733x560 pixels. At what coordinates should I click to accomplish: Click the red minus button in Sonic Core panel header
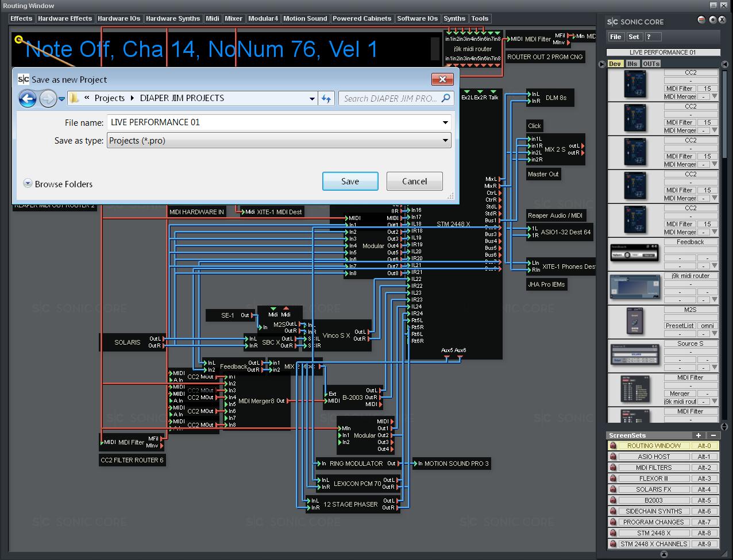click(x=701, y=20)
